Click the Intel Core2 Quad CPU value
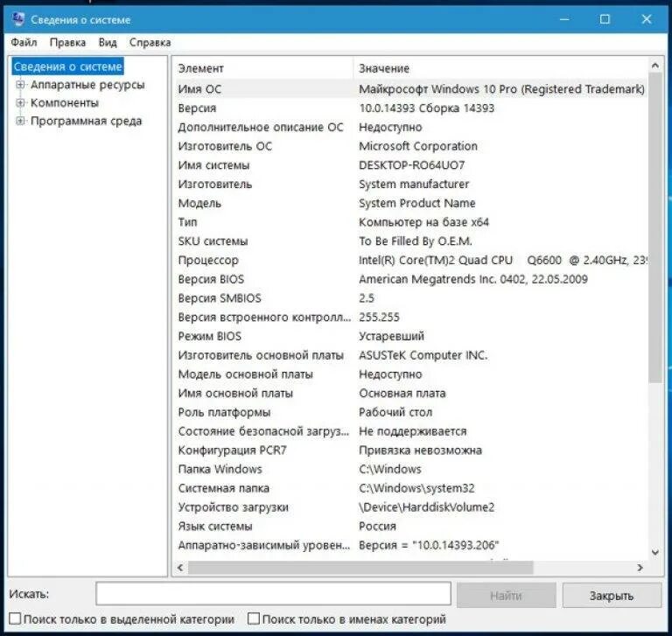Screen dimensions: 672x636 coord(503,260)
